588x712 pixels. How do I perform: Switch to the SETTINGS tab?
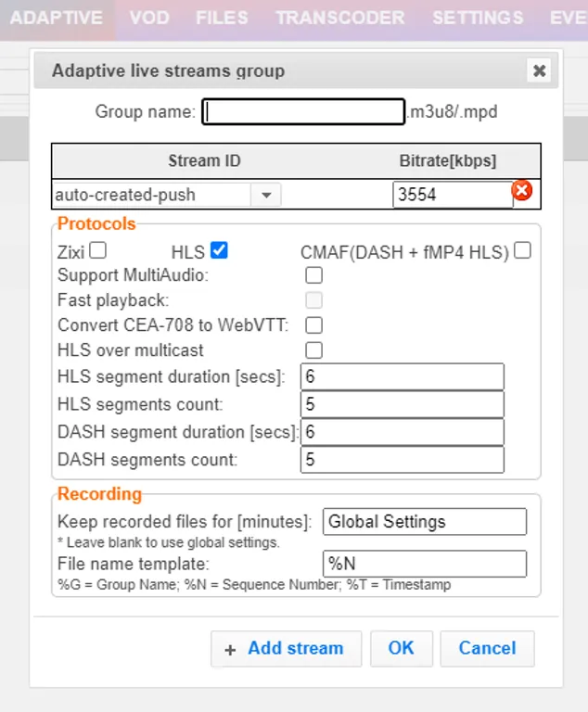[x=478, y=19]
